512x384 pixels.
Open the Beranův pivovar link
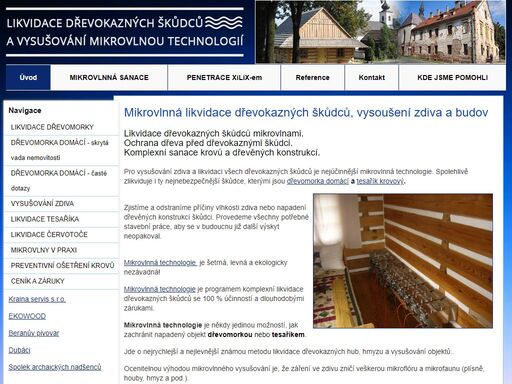[34, 333]
